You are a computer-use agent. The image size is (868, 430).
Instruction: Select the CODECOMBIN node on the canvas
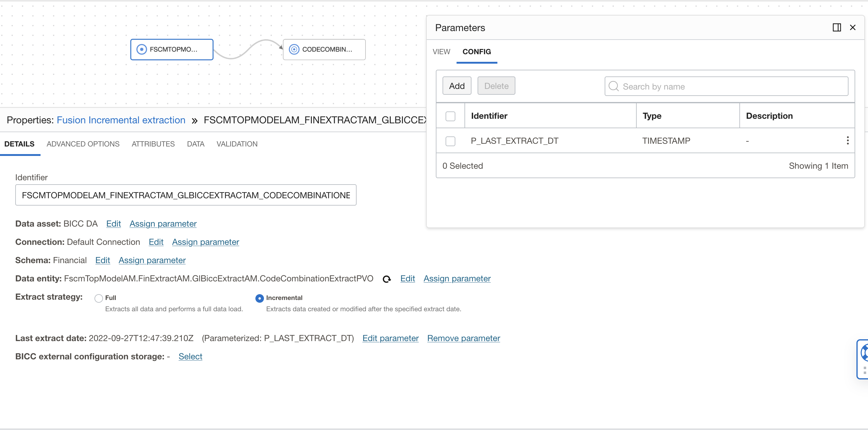click(x=324, y=49)
